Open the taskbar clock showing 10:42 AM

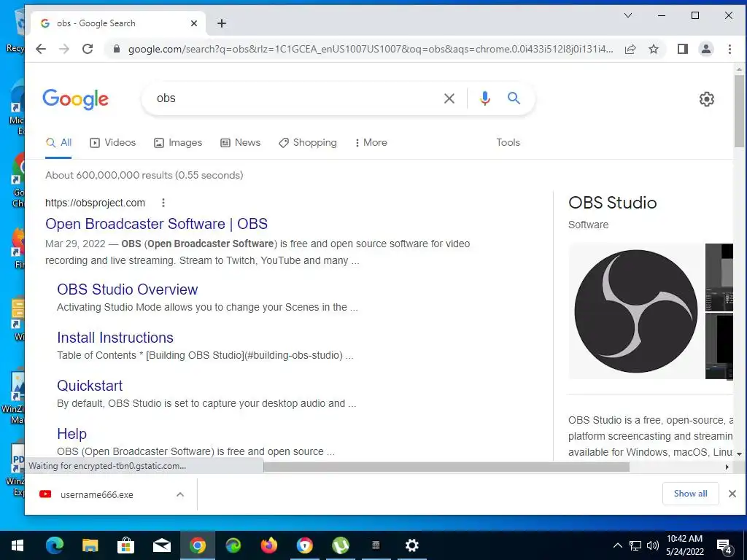click(684, 545)
